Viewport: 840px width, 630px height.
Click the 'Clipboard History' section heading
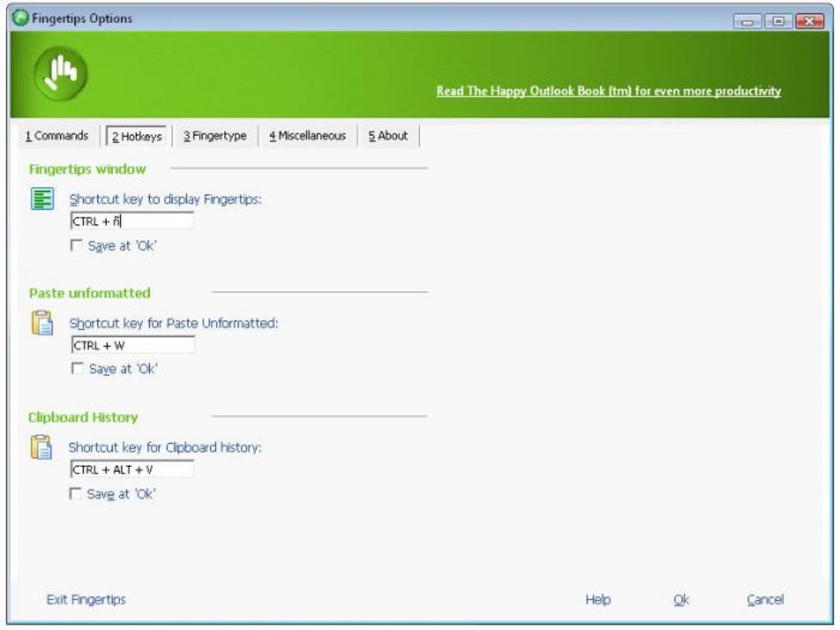83,418
